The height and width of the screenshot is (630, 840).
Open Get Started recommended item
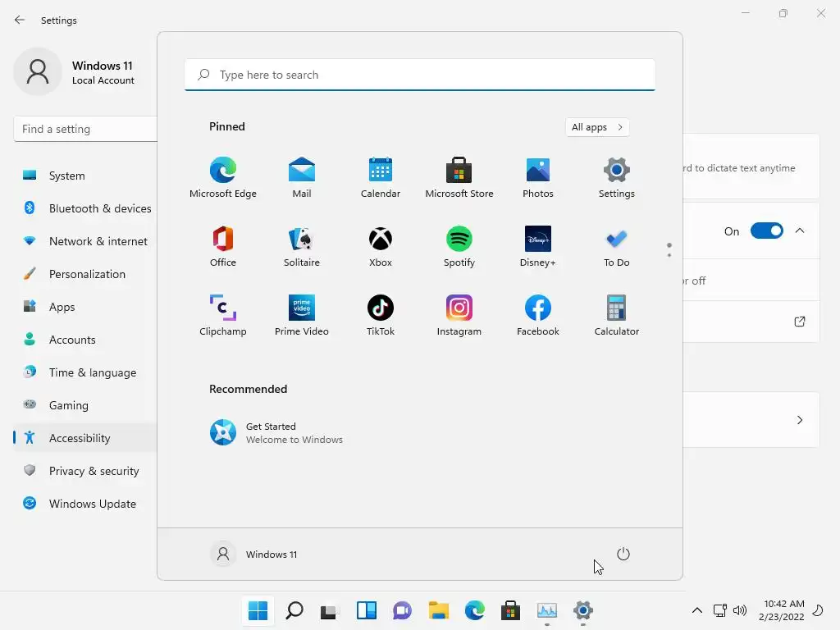point(276,432)
